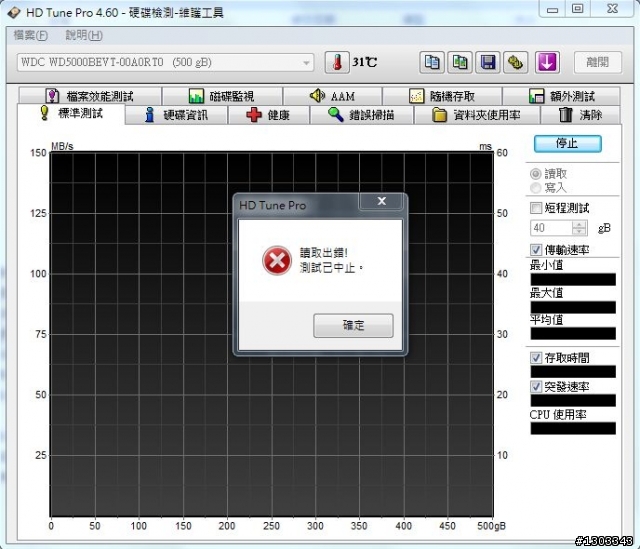Click the 最小值 result box
Viewport: 640px width, 549px height.
573,280
